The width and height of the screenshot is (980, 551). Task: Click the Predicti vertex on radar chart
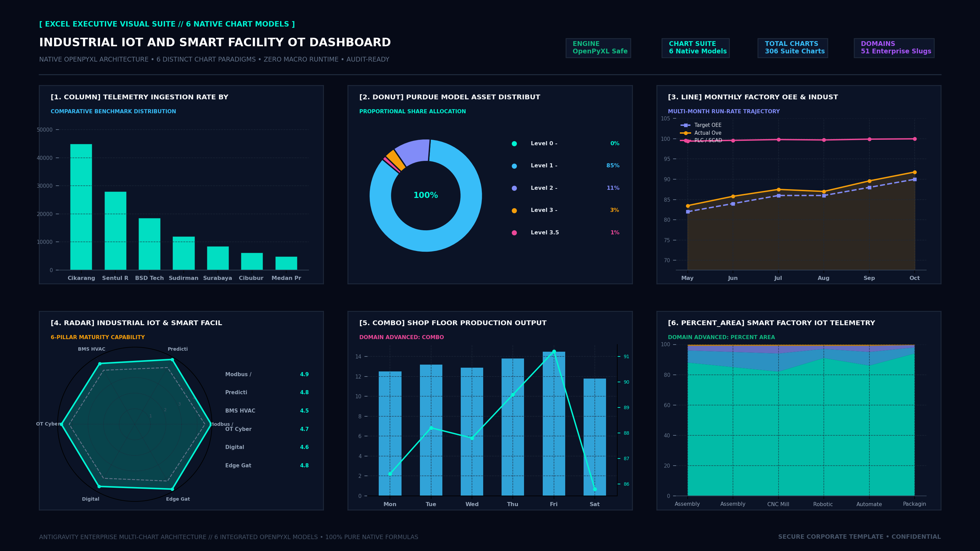coord(172,360)
